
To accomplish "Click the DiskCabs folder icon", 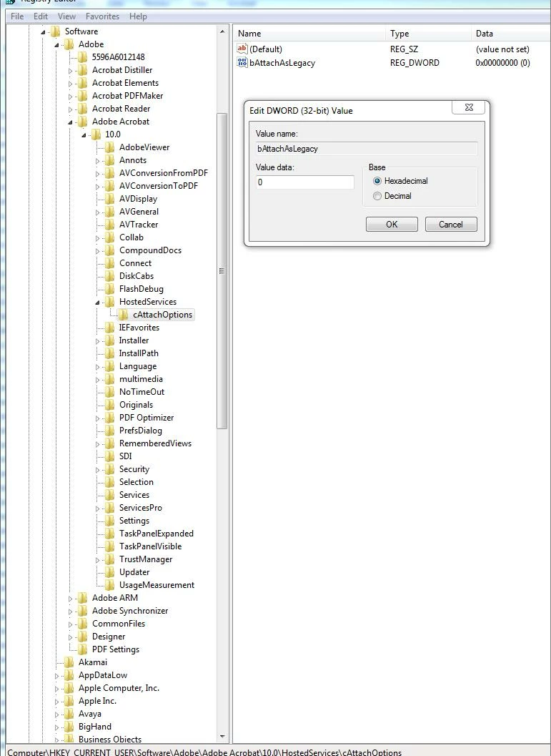I will 110,276.
